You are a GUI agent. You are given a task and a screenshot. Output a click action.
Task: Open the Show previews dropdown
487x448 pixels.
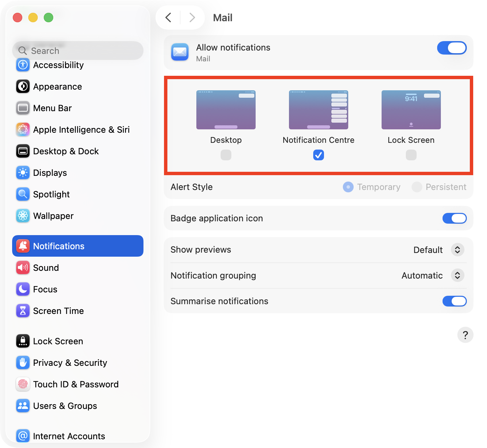pyautogui.click(x=458, y=250)
